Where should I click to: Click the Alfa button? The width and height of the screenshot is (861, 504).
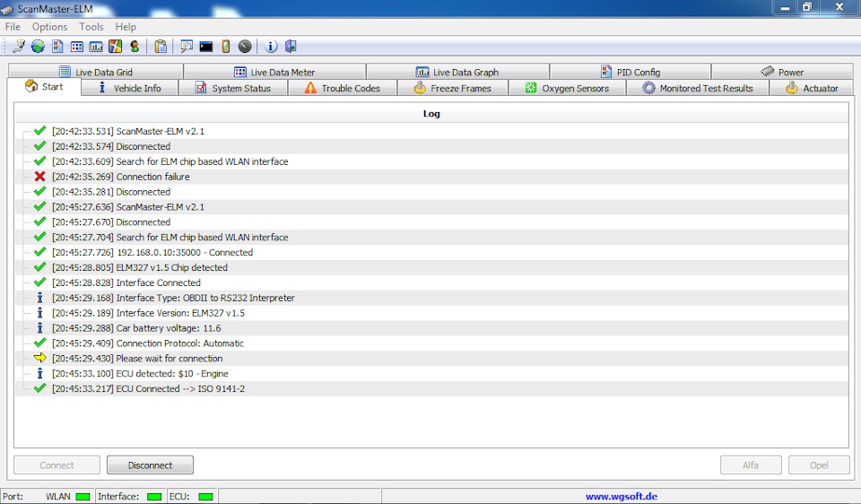coord(751,465)
